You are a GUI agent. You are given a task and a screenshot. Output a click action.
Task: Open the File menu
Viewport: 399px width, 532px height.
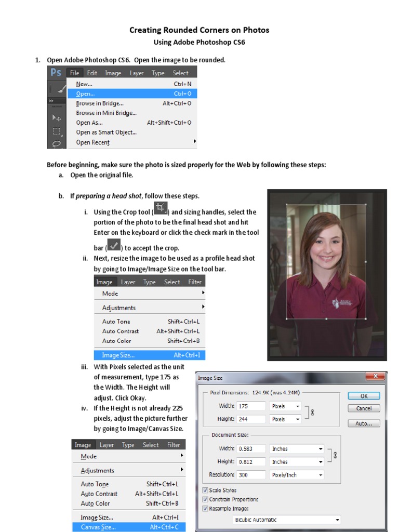[75, 73]
